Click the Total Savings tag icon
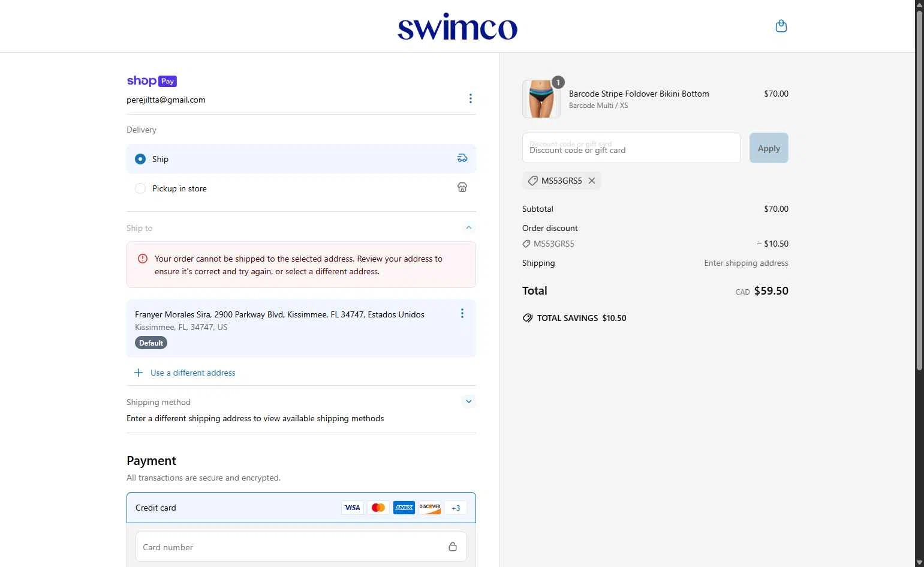Viewport: 924px width, 567px height. coord(528,318)
